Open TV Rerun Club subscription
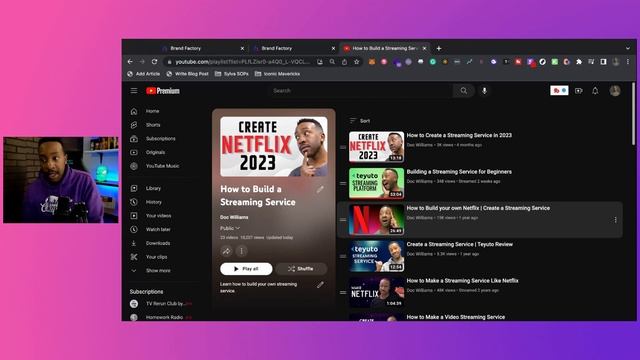Screen dimensions: 640x360 tap(161, 304)
